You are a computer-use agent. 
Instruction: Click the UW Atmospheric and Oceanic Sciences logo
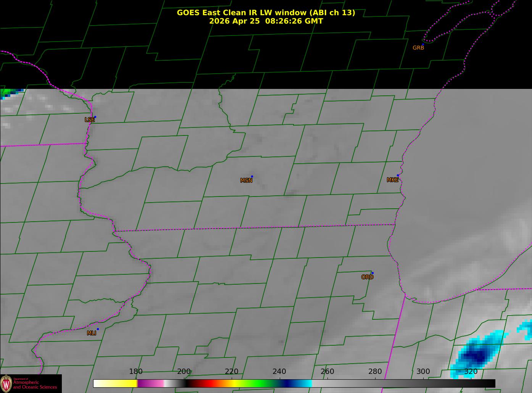coord(31,383)
